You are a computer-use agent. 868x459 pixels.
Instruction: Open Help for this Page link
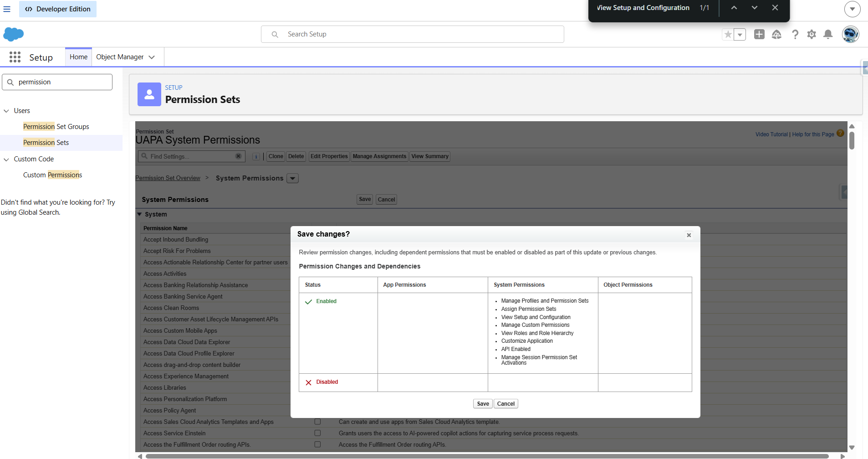click(x=813, y=134)
